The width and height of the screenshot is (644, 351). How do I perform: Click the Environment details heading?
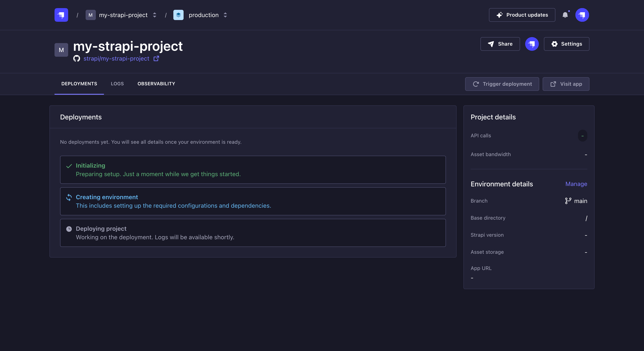502,184
